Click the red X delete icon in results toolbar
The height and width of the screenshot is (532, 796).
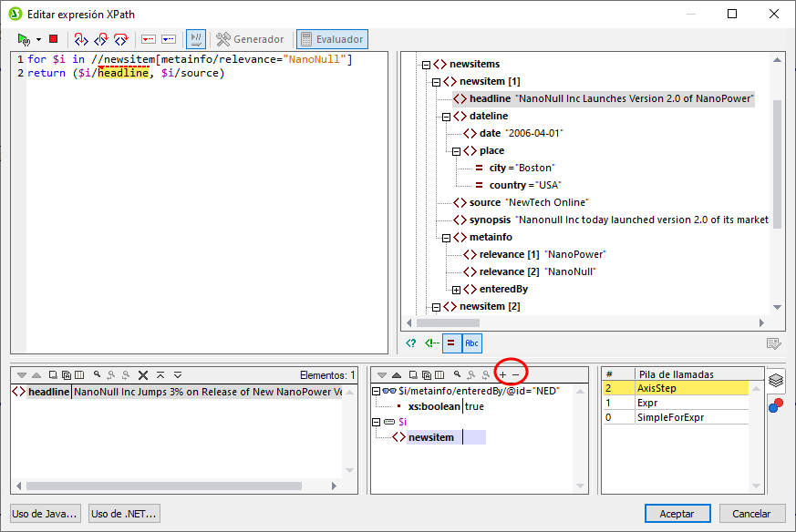[142, 374]
